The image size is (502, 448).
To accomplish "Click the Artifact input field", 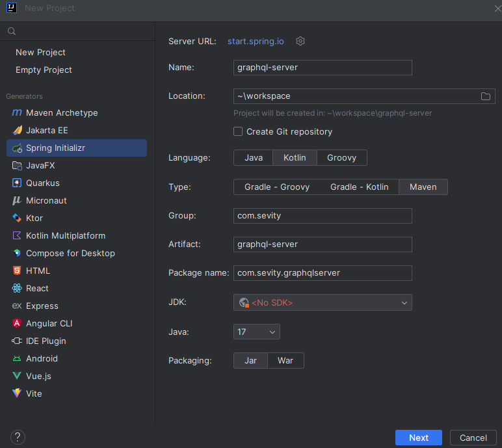I will click(x=323, y=244).
